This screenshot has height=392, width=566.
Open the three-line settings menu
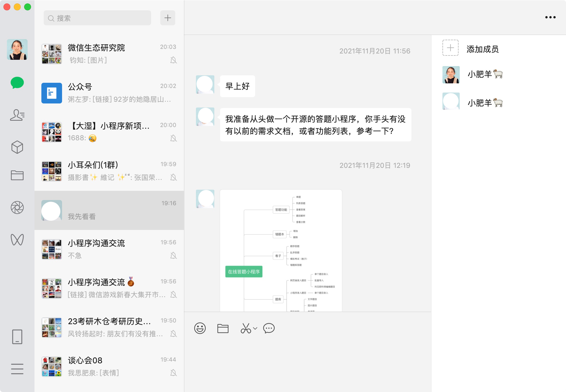coord(17,369)
